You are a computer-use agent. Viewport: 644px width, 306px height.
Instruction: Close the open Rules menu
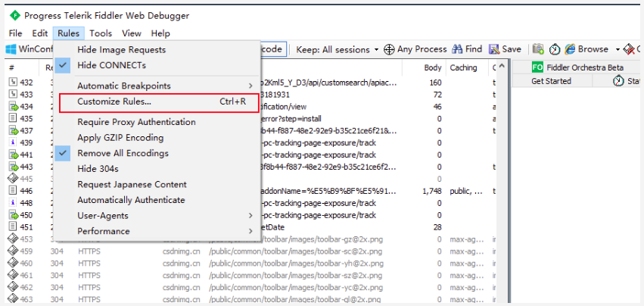tap(69, 33)
